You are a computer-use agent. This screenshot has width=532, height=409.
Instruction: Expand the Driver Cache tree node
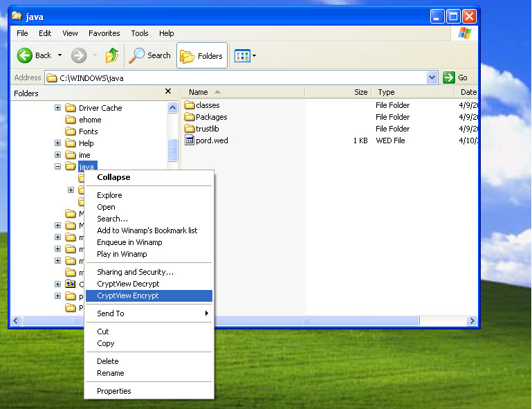tap(58, 108)
